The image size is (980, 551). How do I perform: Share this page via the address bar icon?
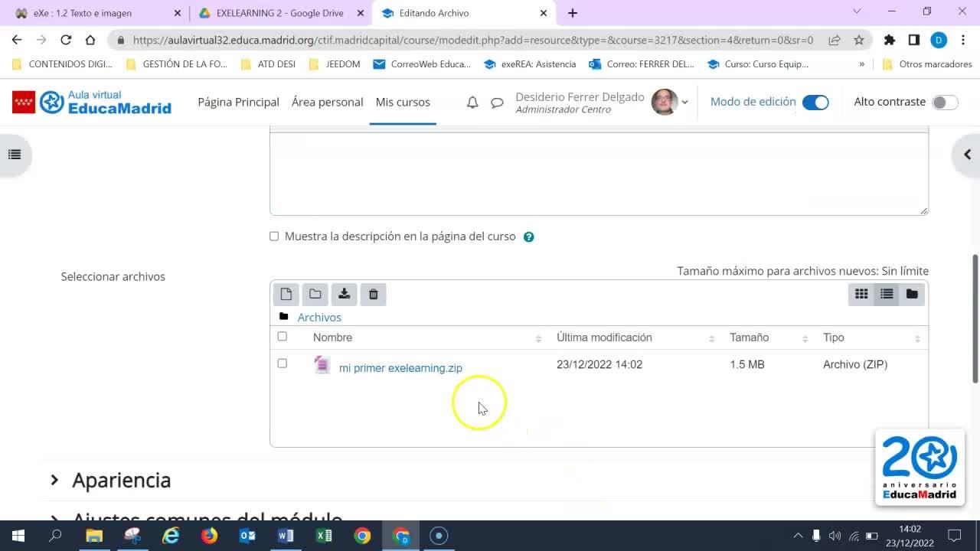(x=835, y=40)
